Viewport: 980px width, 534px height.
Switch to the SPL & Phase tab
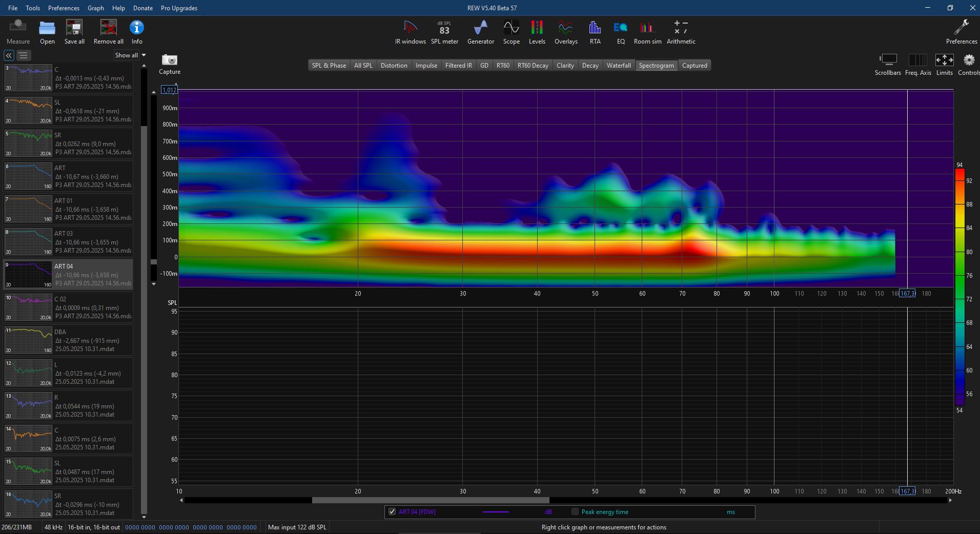329,66
